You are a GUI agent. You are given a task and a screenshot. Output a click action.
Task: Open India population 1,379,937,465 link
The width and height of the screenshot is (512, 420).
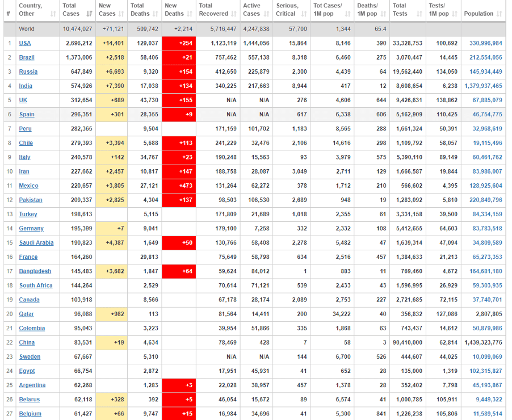(x=483, y=86)
